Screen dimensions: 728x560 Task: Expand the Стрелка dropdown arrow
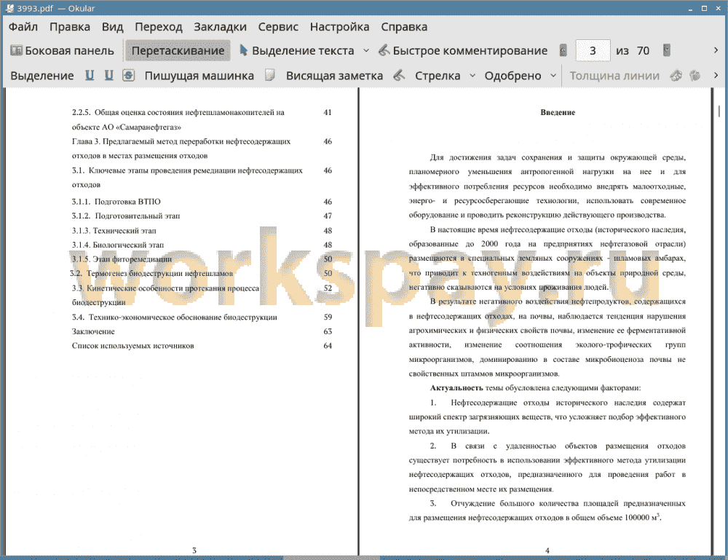coord(472,75)
